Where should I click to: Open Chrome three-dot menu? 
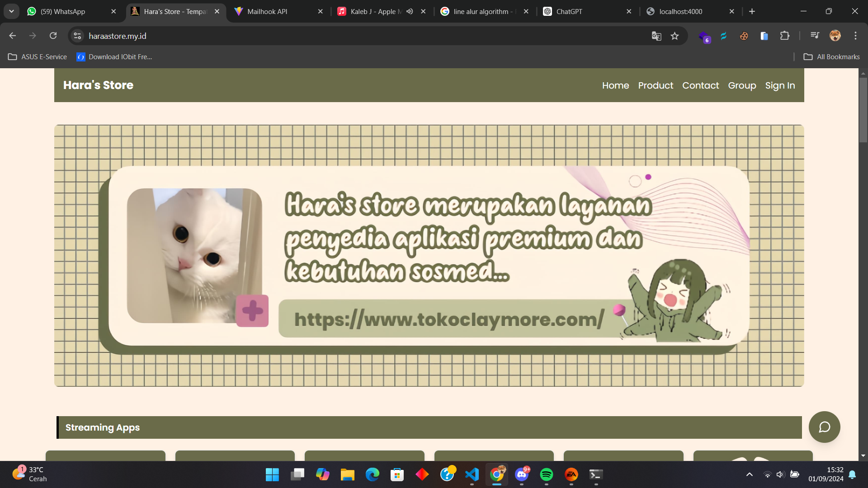coord(855,36)
